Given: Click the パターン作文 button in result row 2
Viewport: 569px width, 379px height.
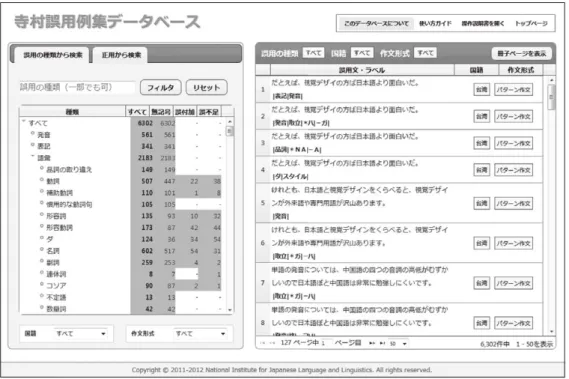Looking at the screenshot, I should point(513,116).
